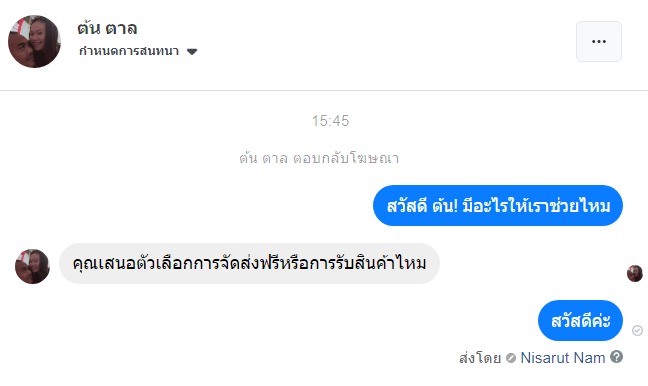The width and height of the screenshot is (648, 386).
Task: Click มีอะไรให้เราช่วยไหม text in greeting bubble
Action: pyautogui.click(x=536, y=206)
